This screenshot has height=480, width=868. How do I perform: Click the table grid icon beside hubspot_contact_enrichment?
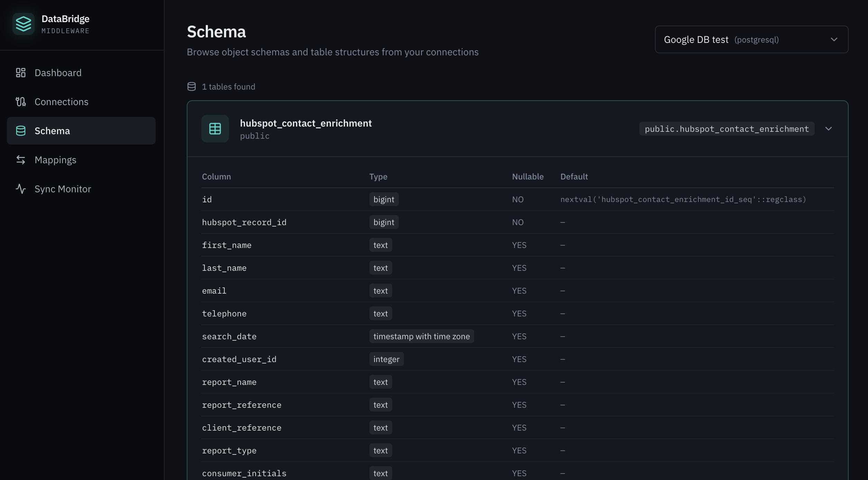point(215,128)
